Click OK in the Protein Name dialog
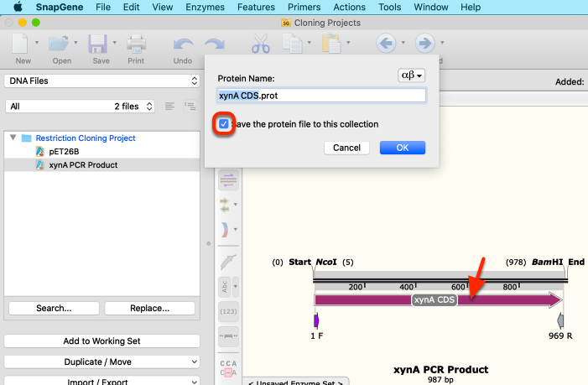 [x=403, y=148]
